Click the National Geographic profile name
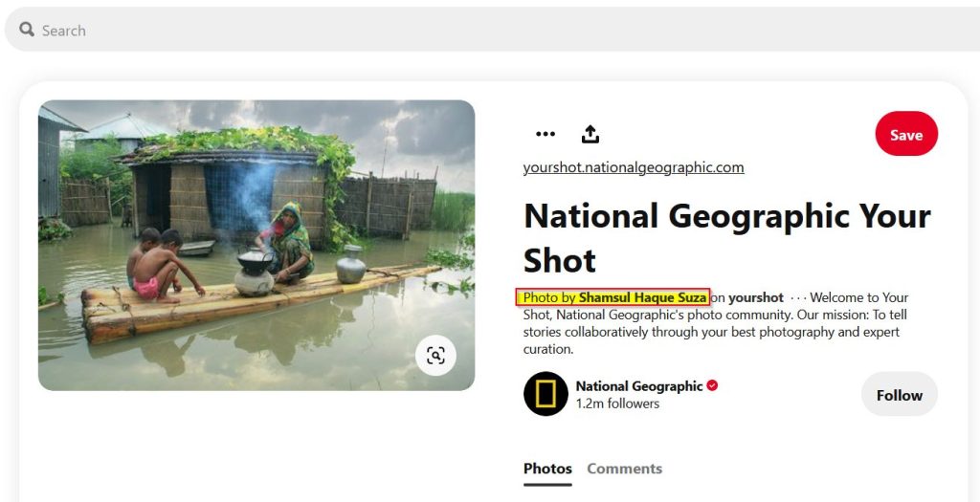Image resolution: width=980 pixels, height=502 pixels. (x=638, y=386)
